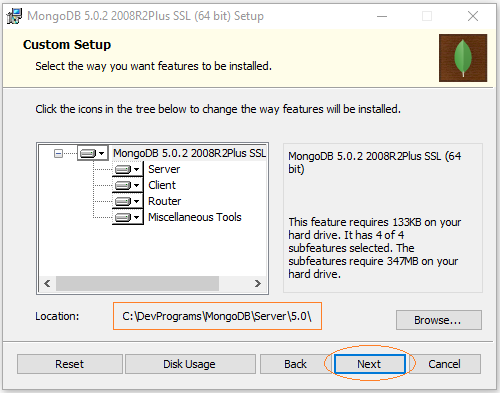Select the Miscellaneous Tools tree item
This screenshot has height=393, width=500.
(x=195, y=217)
